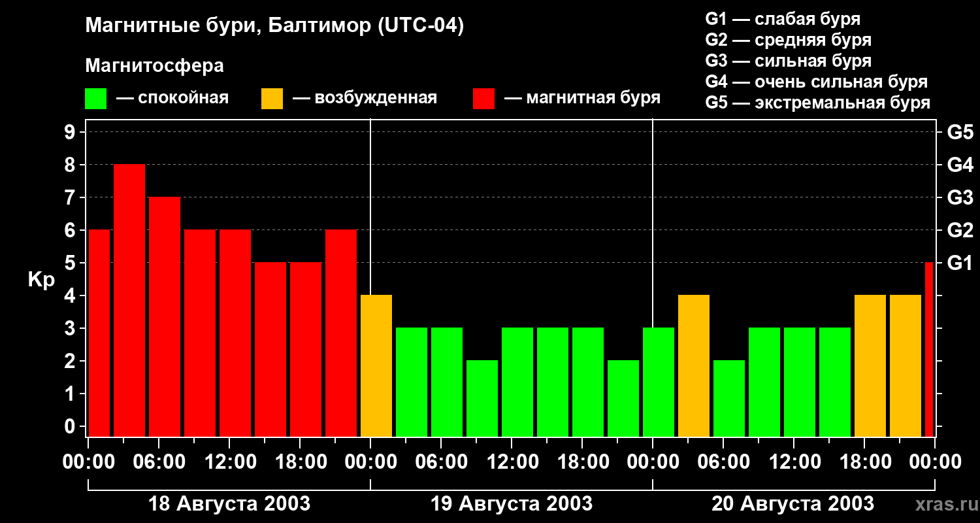Click the '— магнитная буря' legend label
Viewport: 980px width, 523px height.
click(583, 99)
